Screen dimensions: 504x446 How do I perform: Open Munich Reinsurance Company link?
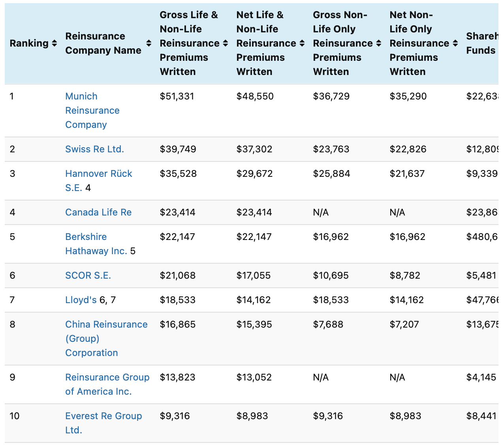click(92, 111)
